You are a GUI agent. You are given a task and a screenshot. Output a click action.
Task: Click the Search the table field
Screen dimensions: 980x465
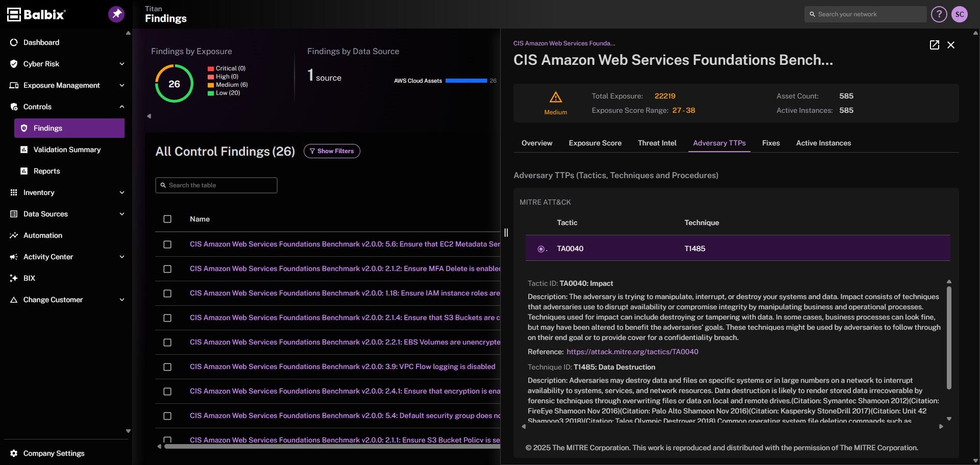click(216, 185)
